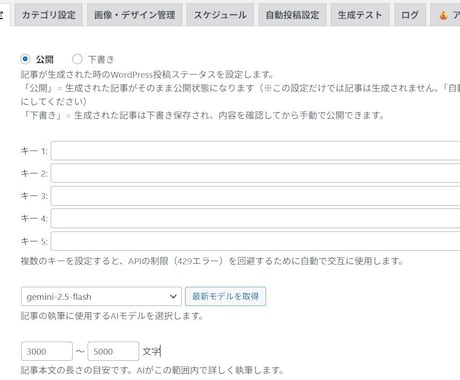The width and height of the screenshot is (460, 380).
Task: Click into the キー 4 field
Action: [x=255, y=218]
